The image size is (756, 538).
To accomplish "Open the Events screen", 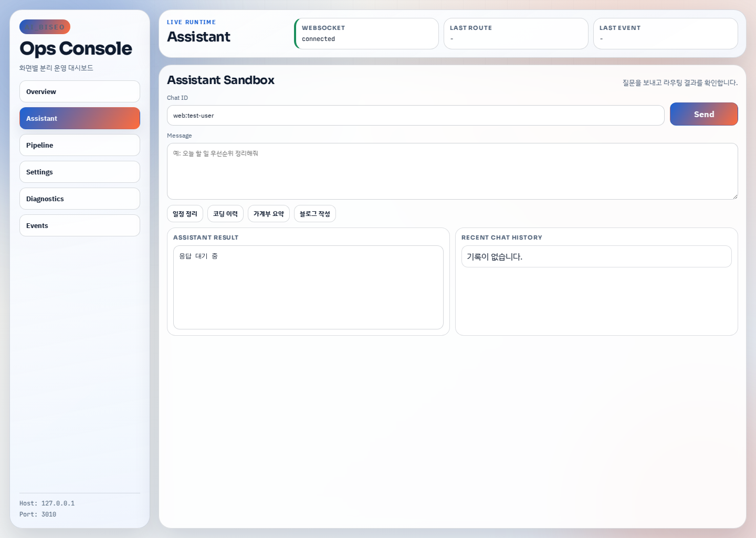I will point(79,225).
